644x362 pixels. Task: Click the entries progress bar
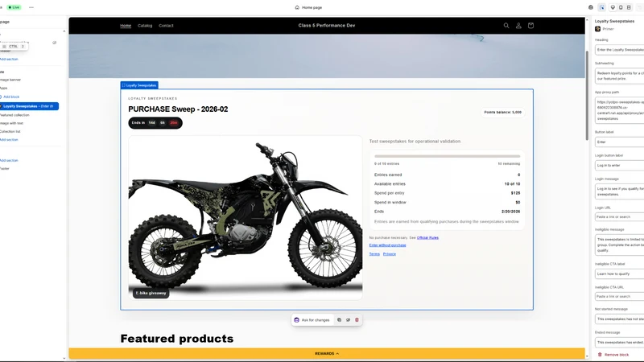[447, 156]
